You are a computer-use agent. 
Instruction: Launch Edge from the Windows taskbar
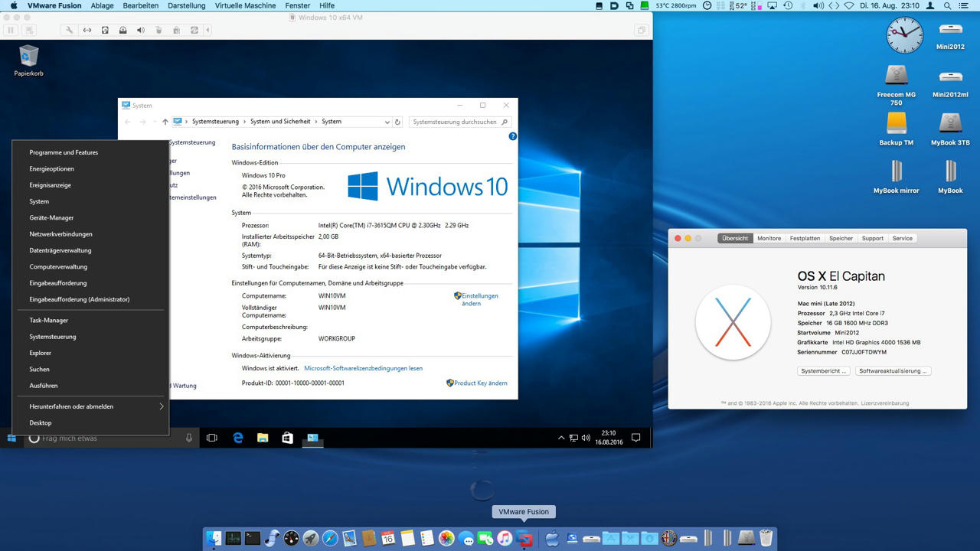[x=238, y=438]
